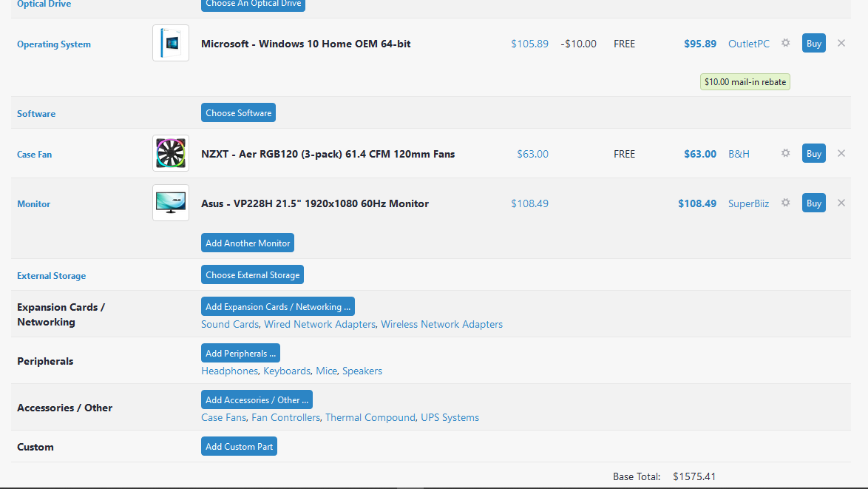Click the $95.89 final price
This screenshot has width=868, height=489.
pyautogui.click(x=699, y=44)
